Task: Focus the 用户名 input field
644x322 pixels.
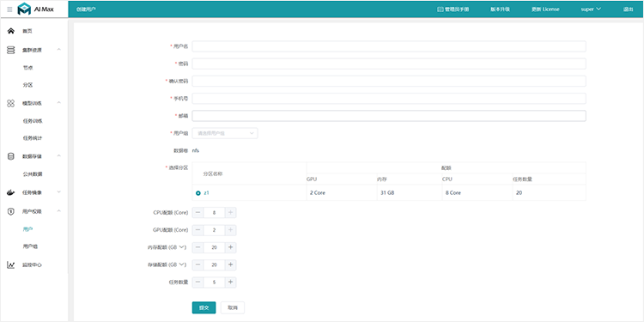Action: coord(389,46)
